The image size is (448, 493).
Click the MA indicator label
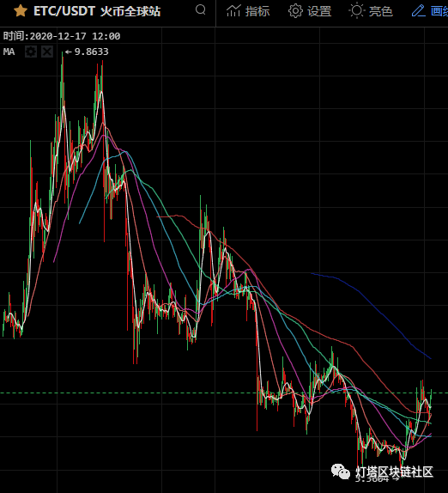[9, 52]
